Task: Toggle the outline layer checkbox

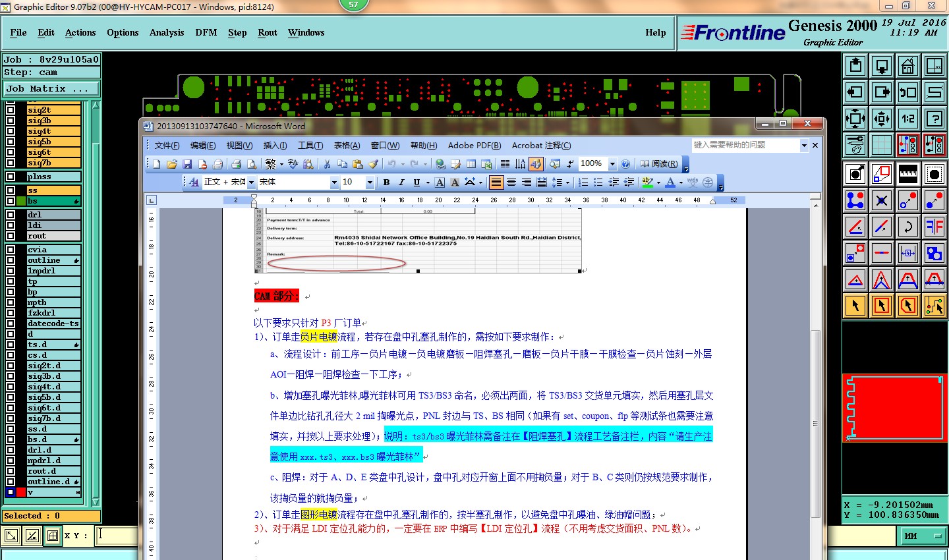Action: coord(11,260)
